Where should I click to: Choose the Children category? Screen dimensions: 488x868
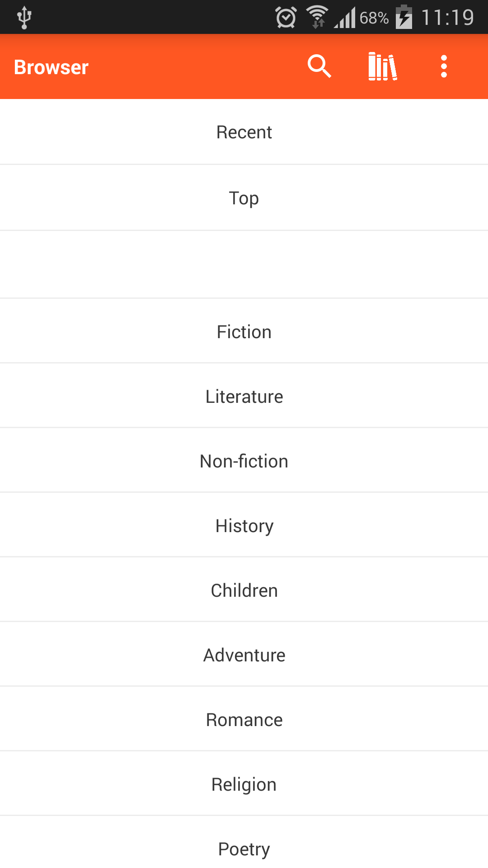click(x=244, y=590)
